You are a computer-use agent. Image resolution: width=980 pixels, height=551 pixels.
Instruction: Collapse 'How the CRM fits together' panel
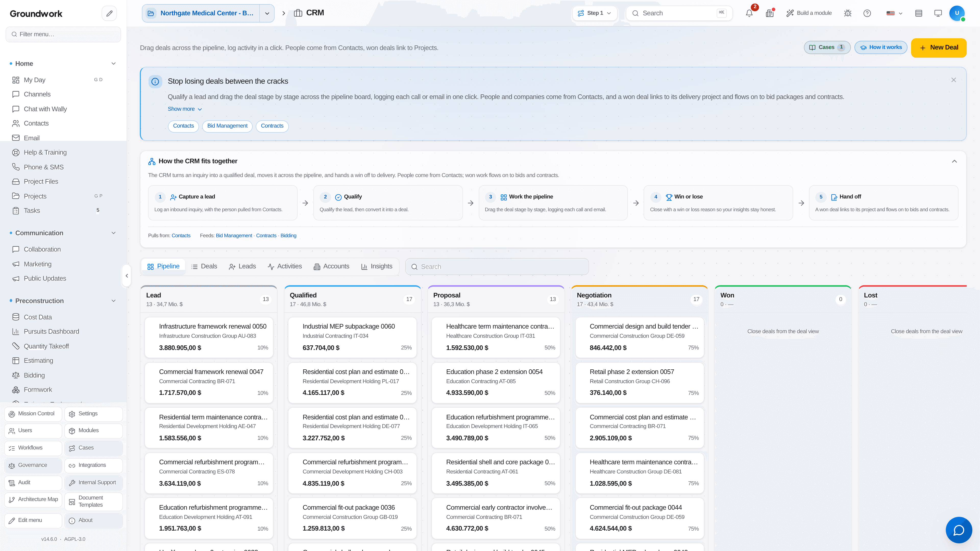pyautogui.click(x=954, y=161)
